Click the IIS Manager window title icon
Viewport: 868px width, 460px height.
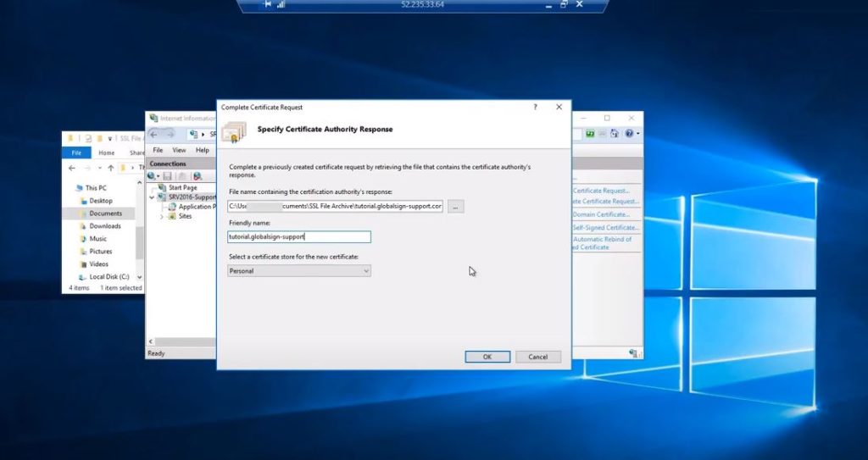click(154, 118)
